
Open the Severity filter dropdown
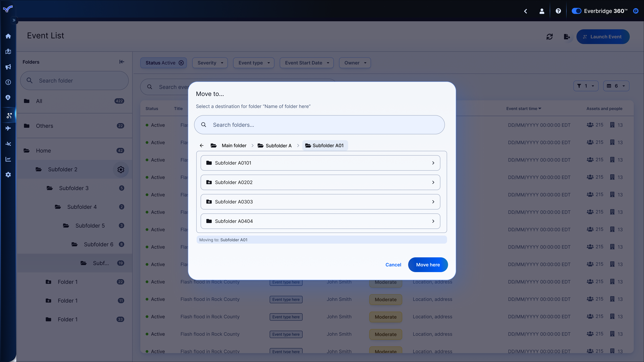coord(210,63)
